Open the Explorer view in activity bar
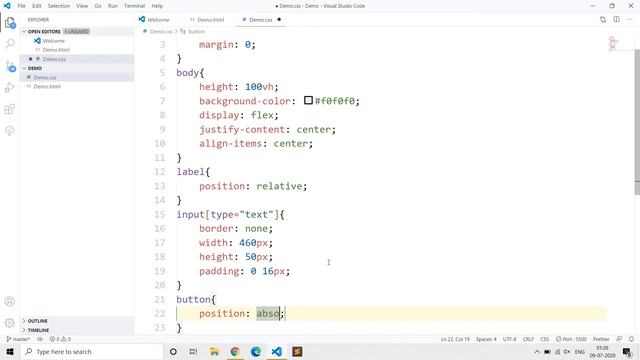 (x=10, y=22)
